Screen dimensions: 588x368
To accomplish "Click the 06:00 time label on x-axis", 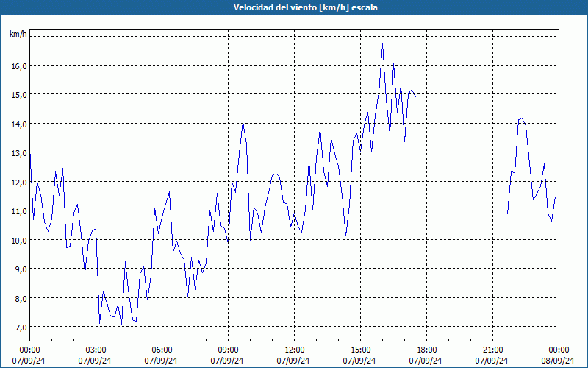I will point(162,350).
